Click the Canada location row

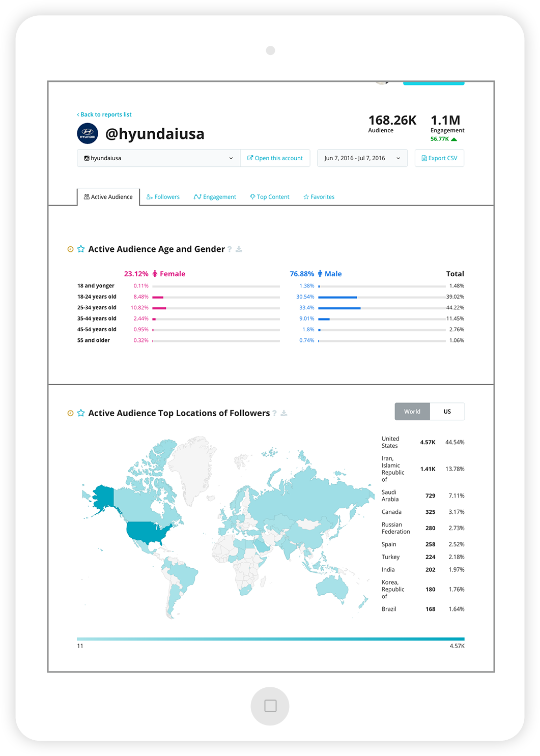423,512
